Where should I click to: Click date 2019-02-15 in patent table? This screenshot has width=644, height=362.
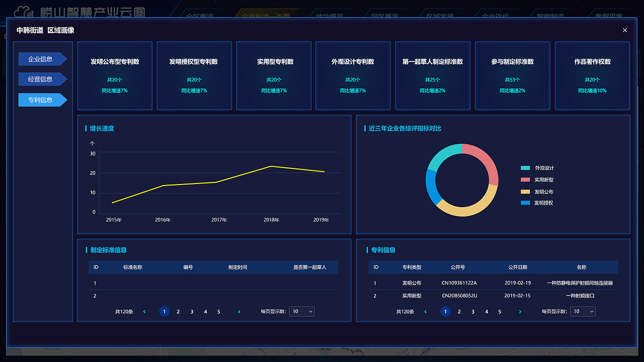click(518, 296)
